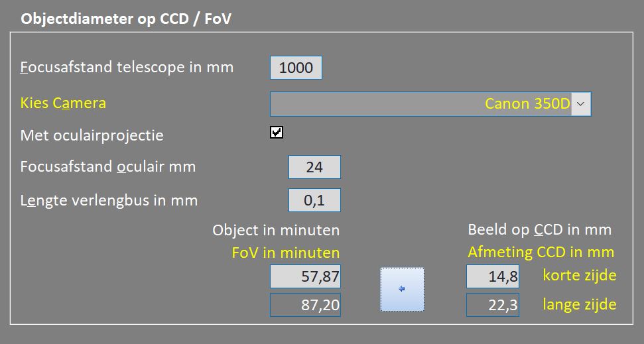The height and width of the screenshot is (344, 644).
Task: Click the Beeld op CCD in mm label
Action: (540, 230)
